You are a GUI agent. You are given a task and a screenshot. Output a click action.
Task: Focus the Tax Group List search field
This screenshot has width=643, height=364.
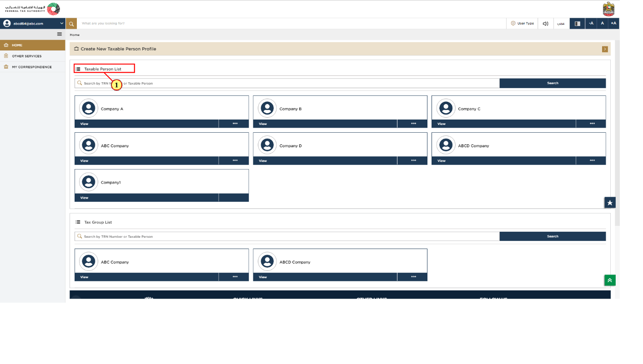(287, 236)
